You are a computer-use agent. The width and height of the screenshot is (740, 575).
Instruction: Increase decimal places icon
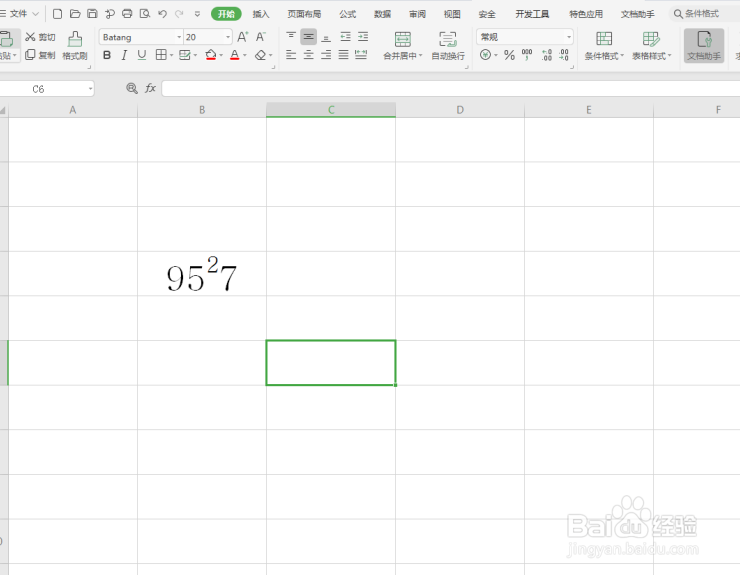(x=547, y=55)
